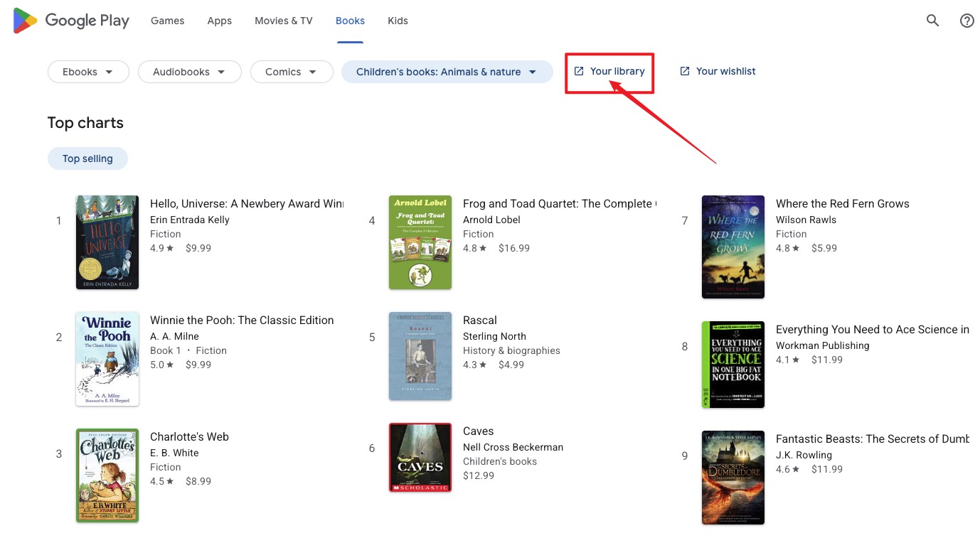Click the $12.99 price under Caves
Viewport: 980px width, 538px height.
click(x=479, y=475)
